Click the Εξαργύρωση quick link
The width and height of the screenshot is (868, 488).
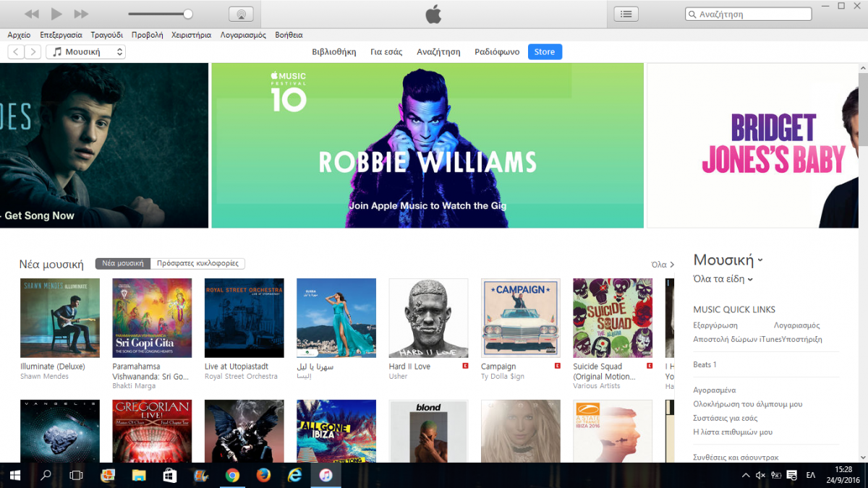pyautogui.click(x=715, y=325)
